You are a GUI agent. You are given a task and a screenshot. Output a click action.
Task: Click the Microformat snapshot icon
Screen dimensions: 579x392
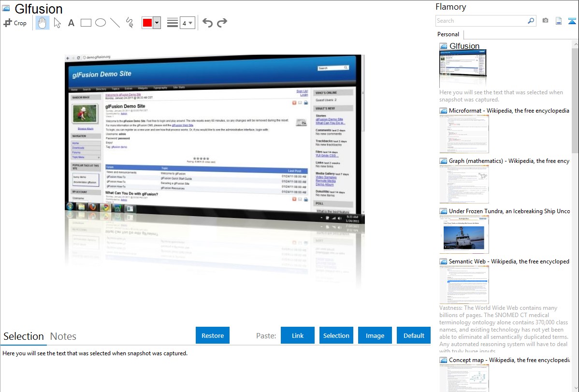click(443, 111)
